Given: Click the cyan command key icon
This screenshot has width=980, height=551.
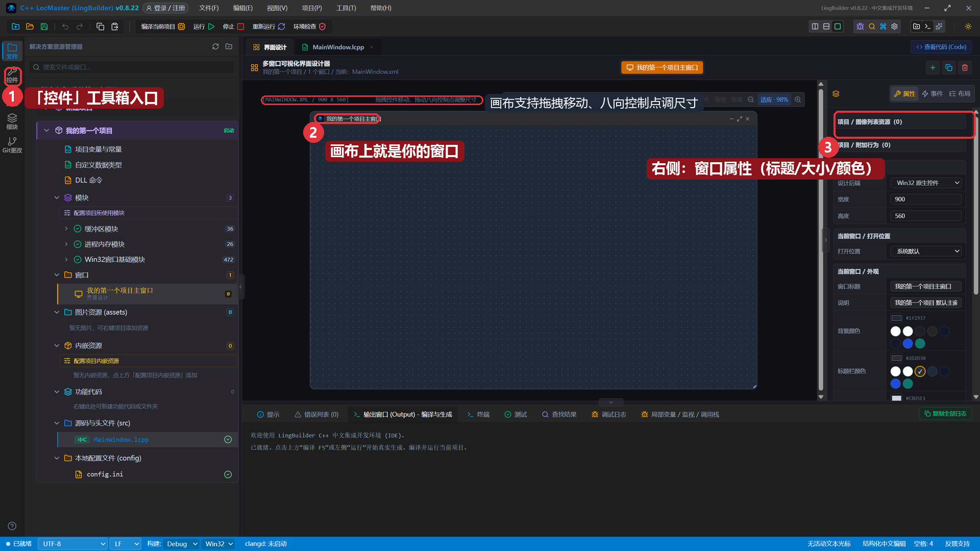Looking at the screenshot, I should (x=883, y=27).
